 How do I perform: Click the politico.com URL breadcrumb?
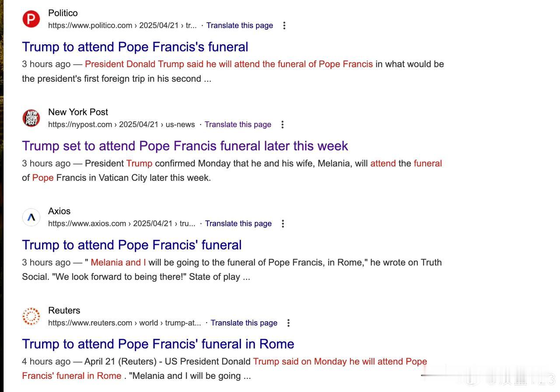pos(122,25)
